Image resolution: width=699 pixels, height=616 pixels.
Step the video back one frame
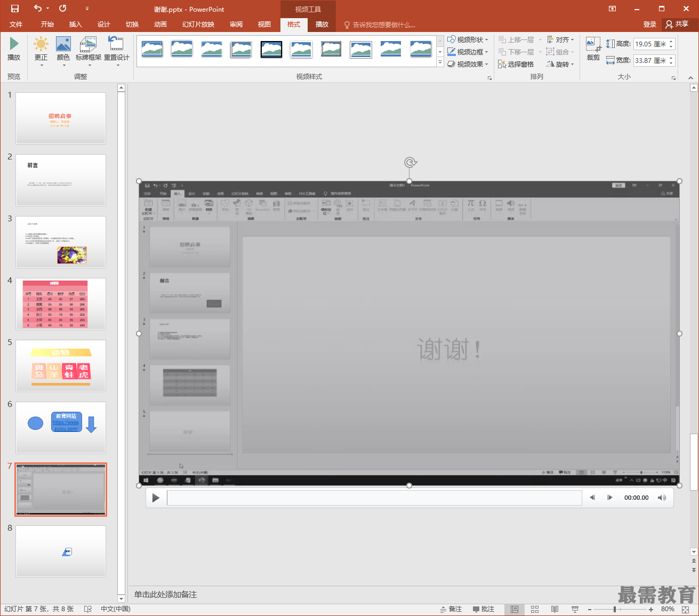pos(592,498)
